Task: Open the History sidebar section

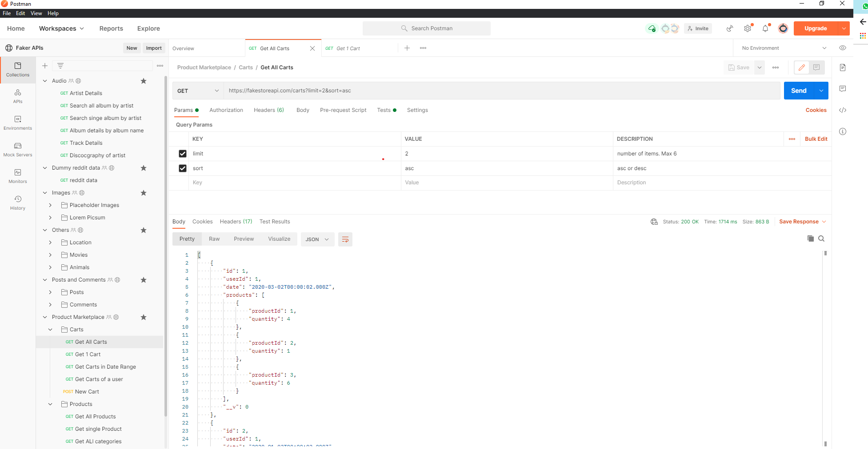Action: (x=18, y=203)
